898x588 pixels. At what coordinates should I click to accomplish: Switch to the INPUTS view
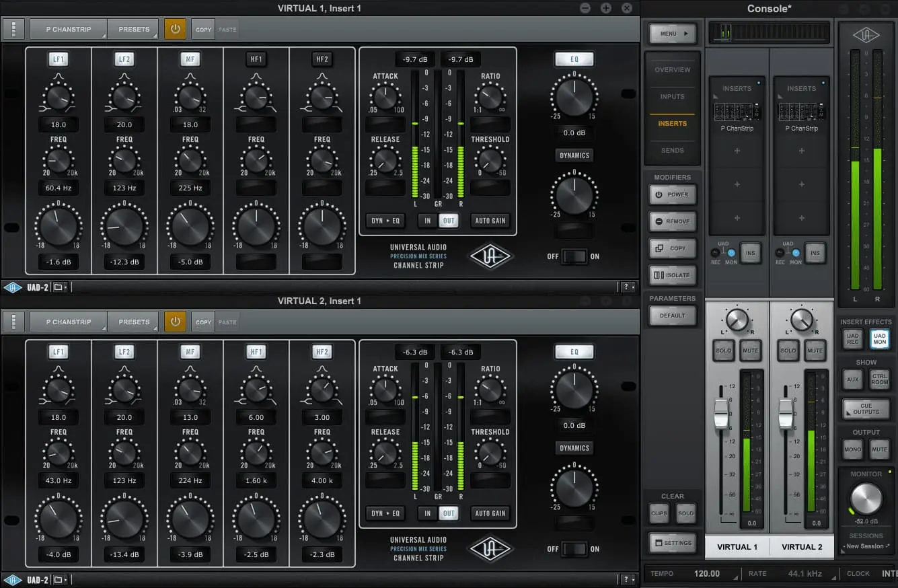(673, 97)
